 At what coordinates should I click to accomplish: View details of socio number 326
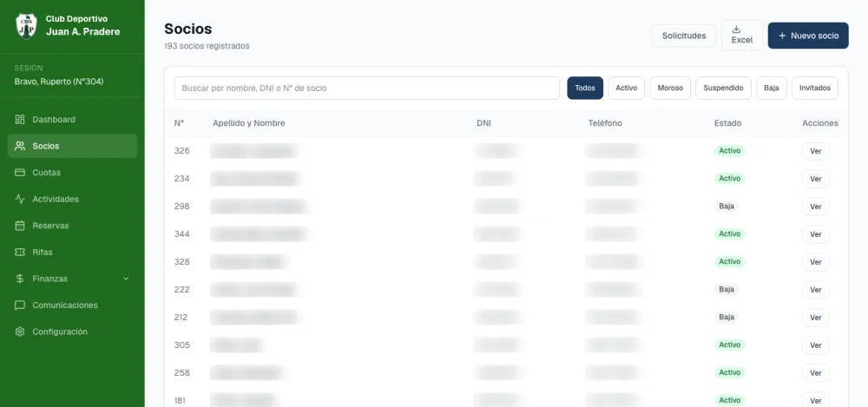[815, 151]
